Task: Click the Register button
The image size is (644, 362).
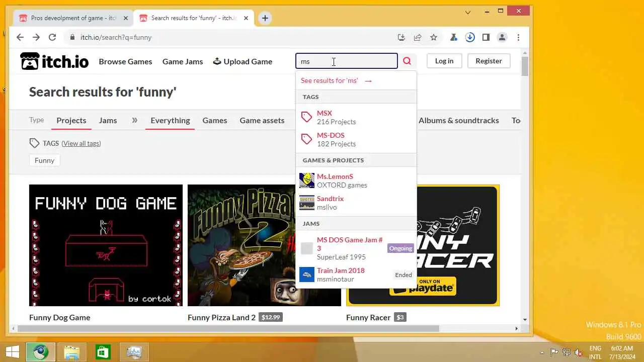Action: 489,61
